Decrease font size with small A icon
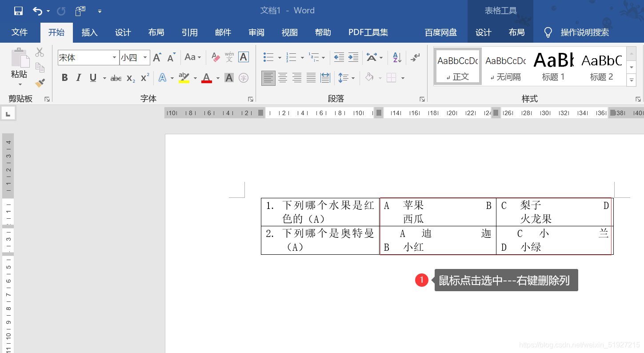The image size is (644, 353). pyautogui.click(x=171, y=57)
